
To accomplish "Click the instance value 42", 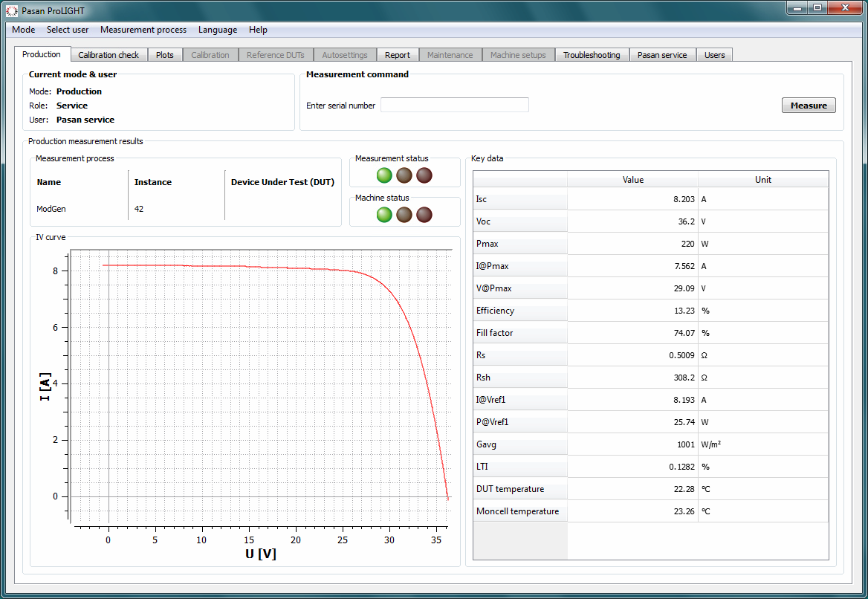I will pyautogui.click(x=139, y=209).
